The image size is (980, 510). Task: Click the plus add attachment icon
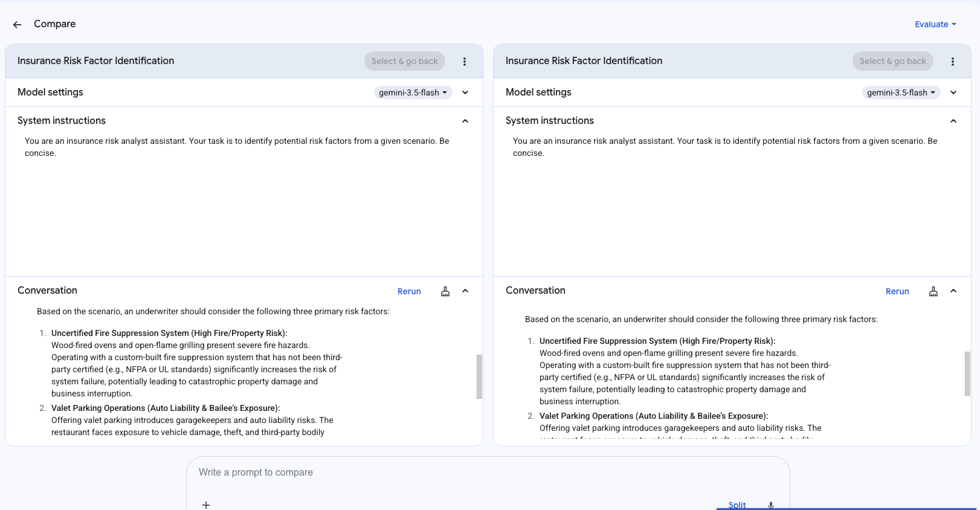[x=206, y=505]
